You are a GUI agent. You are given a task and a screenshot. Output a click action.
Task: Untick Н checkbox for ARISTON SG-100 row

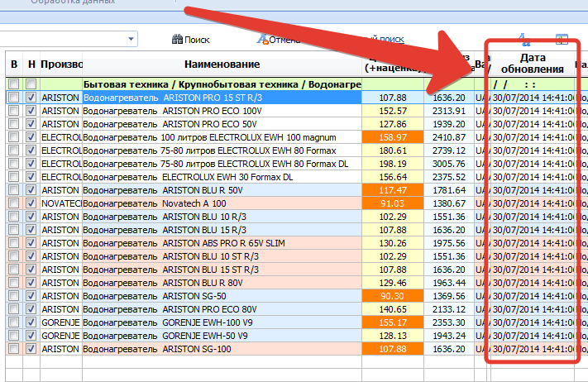(x=31, y=349)
